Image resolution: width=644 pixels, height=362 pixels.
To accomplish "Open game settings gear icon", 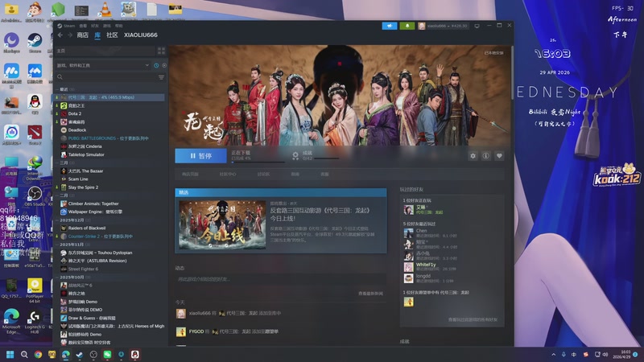I will click(x=473, y=156).
